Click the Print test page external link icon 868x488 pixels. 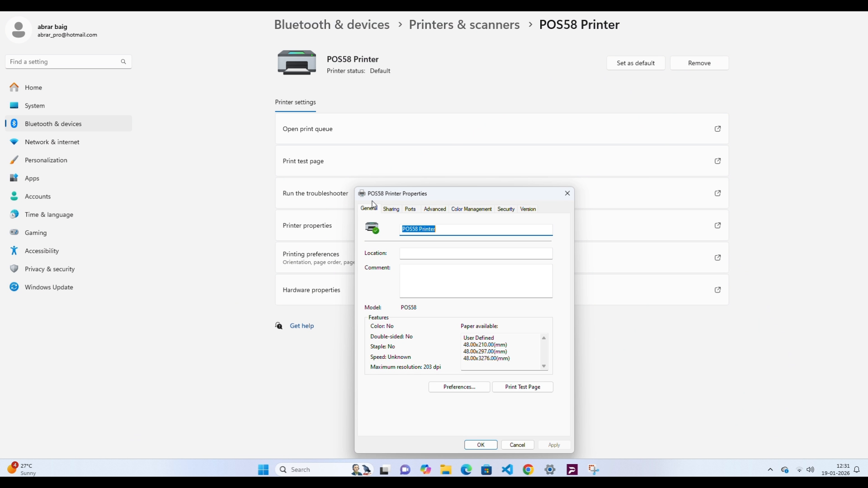717,161
